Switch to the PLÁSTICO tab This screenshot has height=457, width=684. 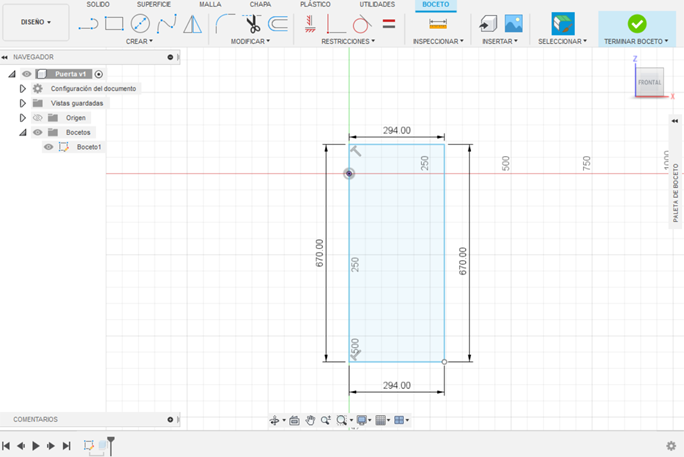click(x=315, y=4)
